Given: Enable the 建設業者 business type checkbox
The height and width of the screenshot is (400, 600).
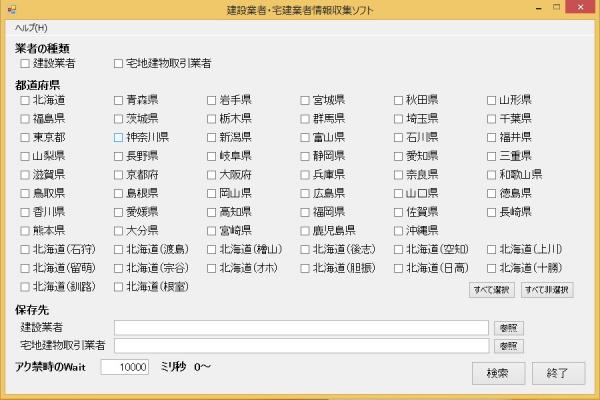Looking at the screenshot, I should pyautogui.click(x=25, y=64).
